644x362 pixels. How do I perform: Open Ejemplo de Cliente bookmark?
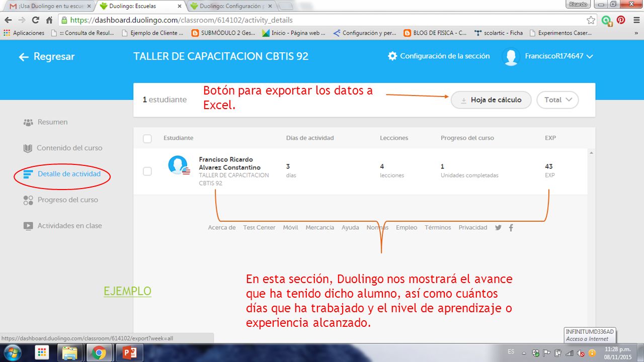(x=152, y=33)
